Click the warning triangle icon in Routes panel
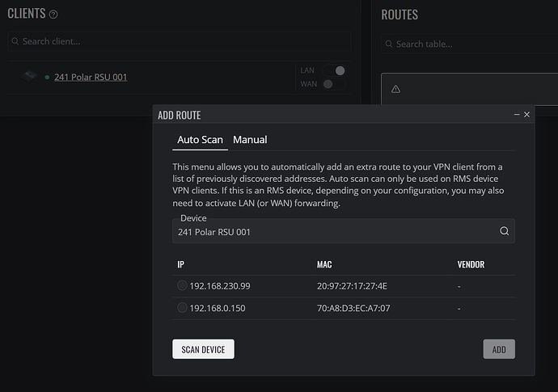Screen dimensions: 558x392 tap(395, 89)
